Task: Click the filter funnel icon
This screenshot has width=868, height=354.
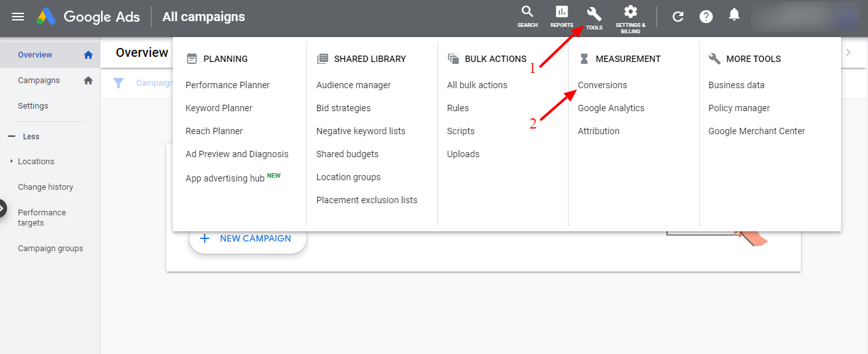Action: [119, 83]
